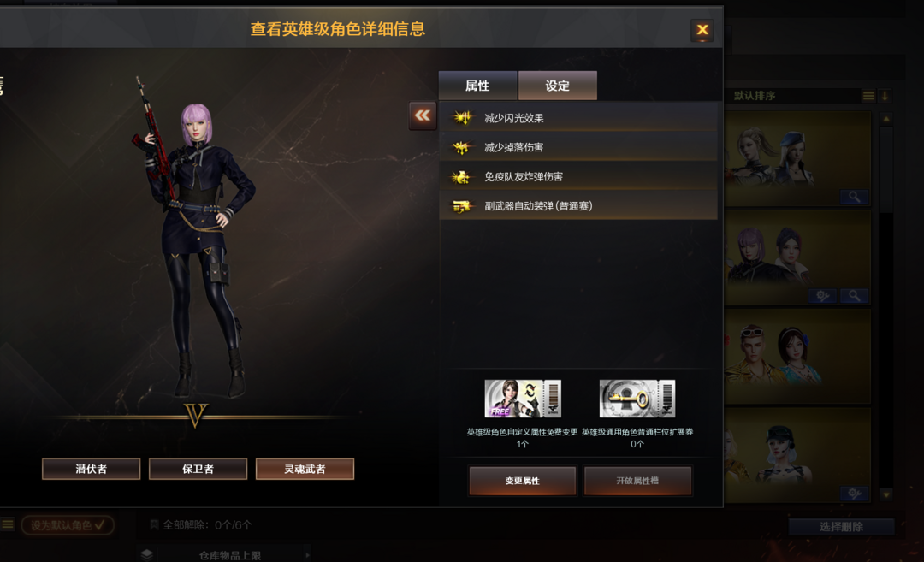Click the 变更属性 button
The height and width of the screenshot is (562, 924).
coord(523,481)
